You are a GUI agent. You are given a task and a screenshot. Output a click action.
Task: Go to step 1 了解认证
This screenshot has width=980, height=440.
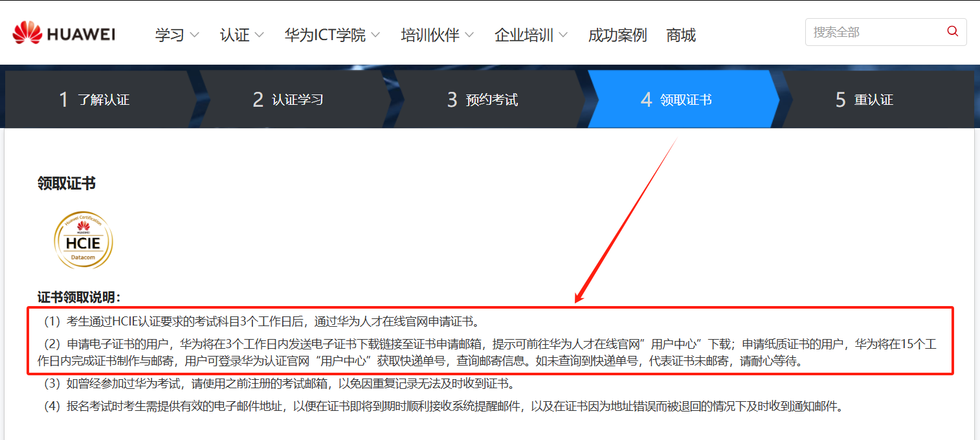pyautogui.click(x=100, y=100)
